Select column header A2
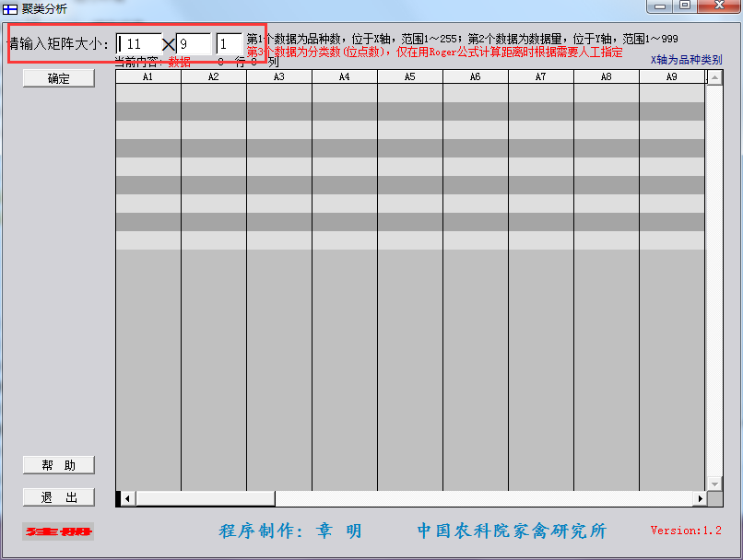Screen dimensions: 743x560 (214, 76)
